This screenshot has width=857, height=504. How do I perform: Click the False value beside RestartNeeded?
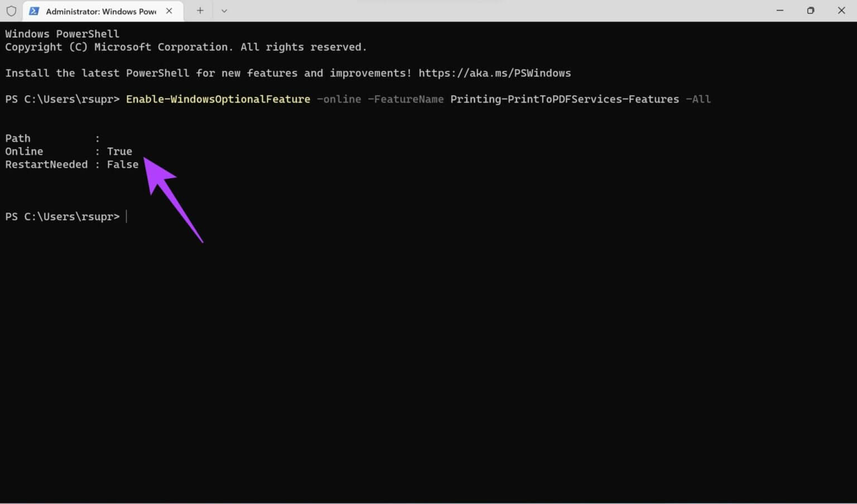[x=123, y=164]
